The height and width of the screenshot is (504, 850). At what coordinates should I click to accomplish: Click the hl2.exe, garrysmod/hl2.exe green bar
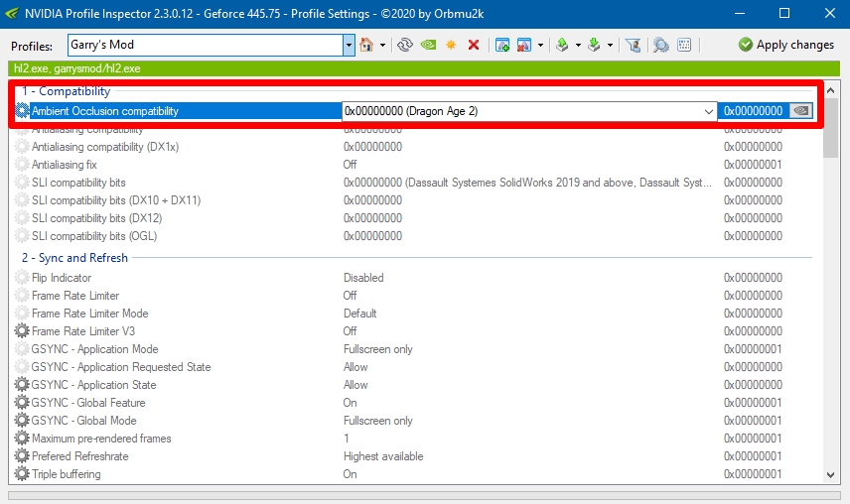pyautogui.click(x=424, y=68)
